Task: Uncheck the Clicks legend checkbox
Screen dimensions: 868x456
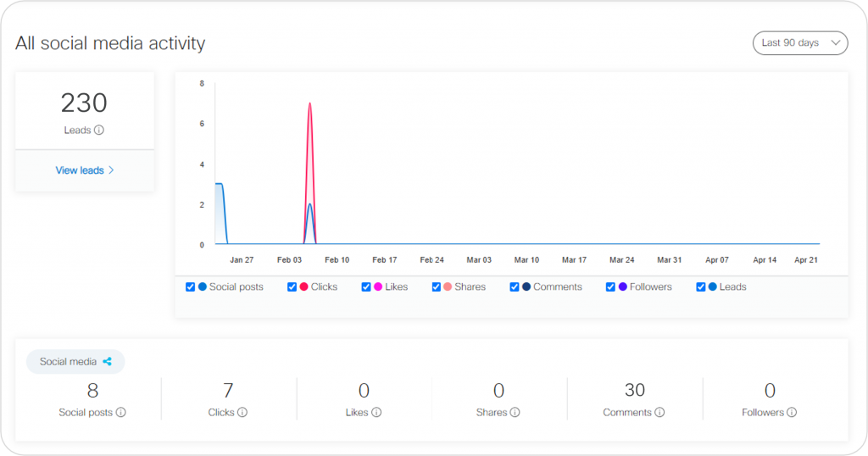Action: tap(292, 287)
